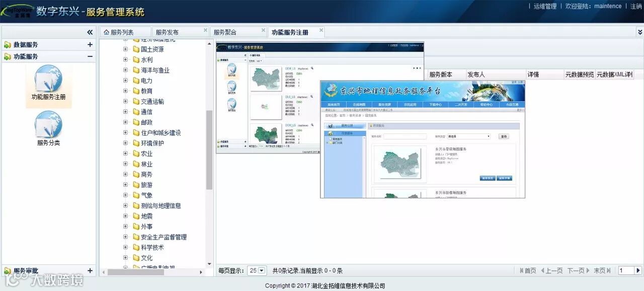Expand the 数据服务 panel plus button

90,45
